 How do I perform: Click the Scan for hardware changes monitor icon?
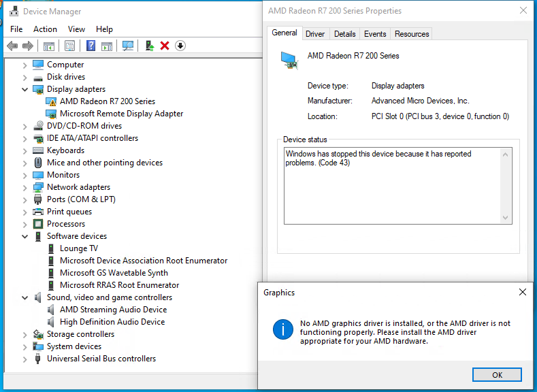coord(128,46)
